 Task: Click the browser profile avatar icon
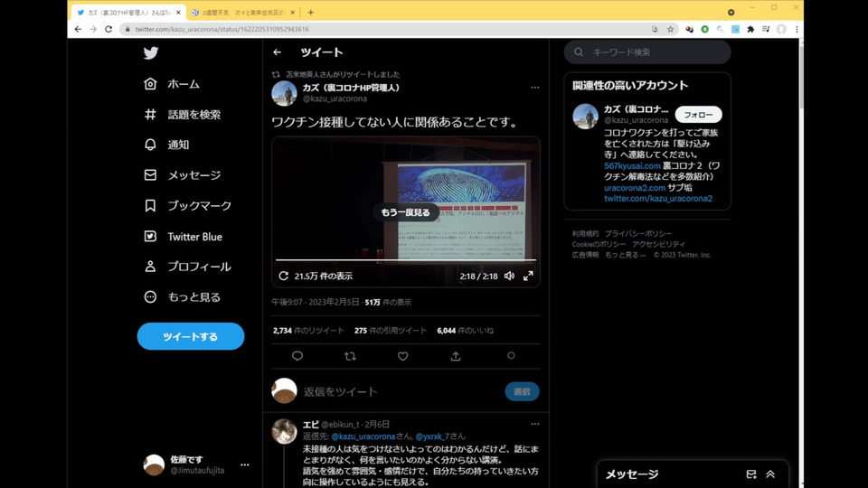pyautogui.click(x=781, y=29)
